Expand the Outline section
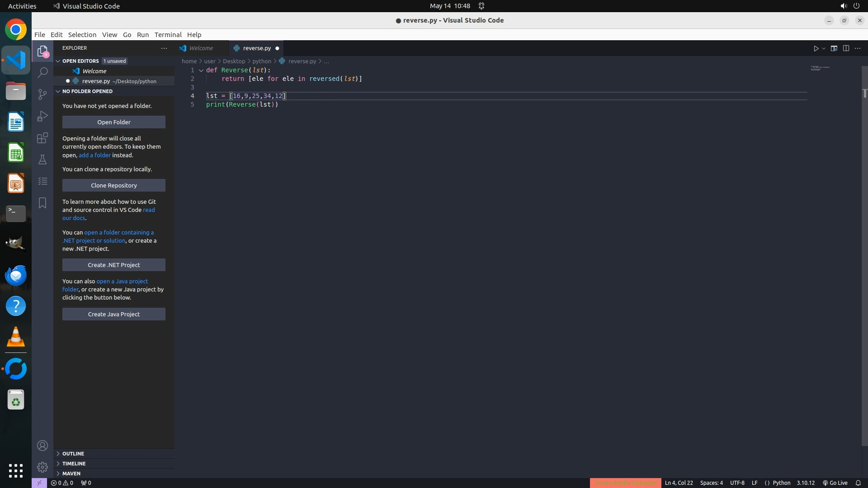Viewport: 868px width, 488px height. 73,453
